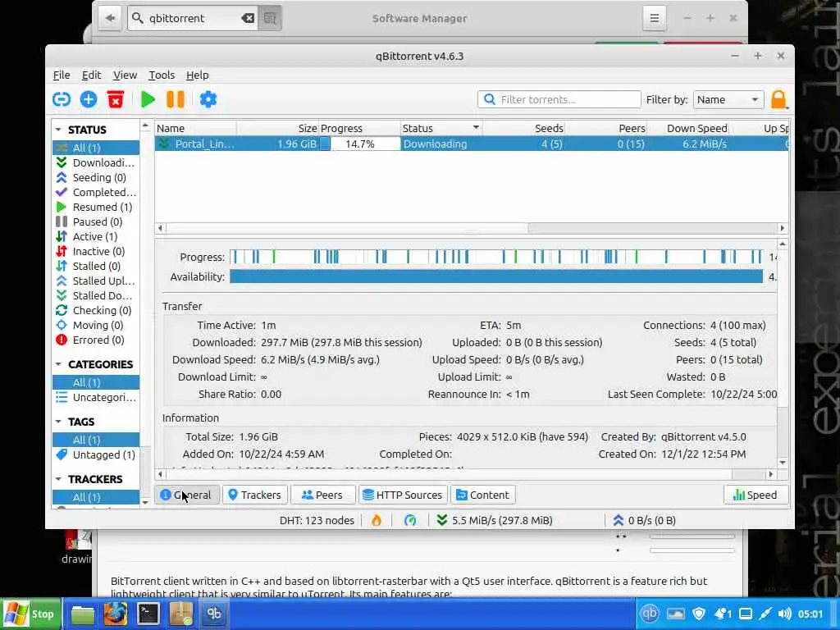840x630 pixels.
Task: Click the orange lock UI icon
Action: pos(778,99)
